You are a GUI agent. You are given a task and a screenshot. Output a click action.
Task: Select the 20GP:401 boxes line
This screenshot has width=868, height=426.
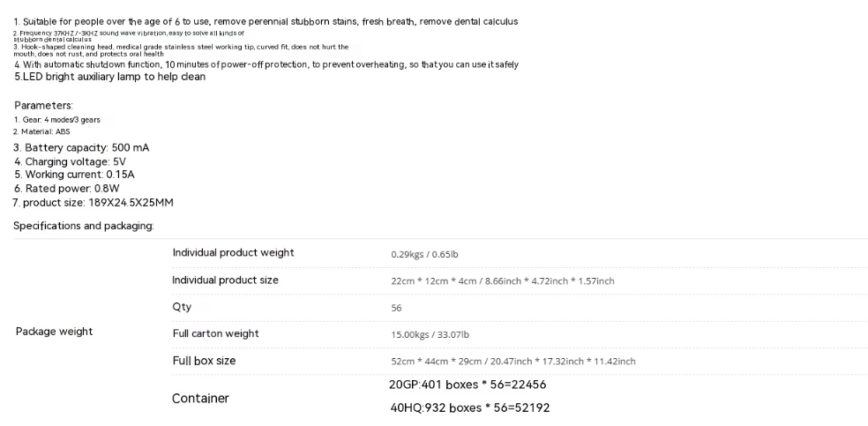click(468, 385)
